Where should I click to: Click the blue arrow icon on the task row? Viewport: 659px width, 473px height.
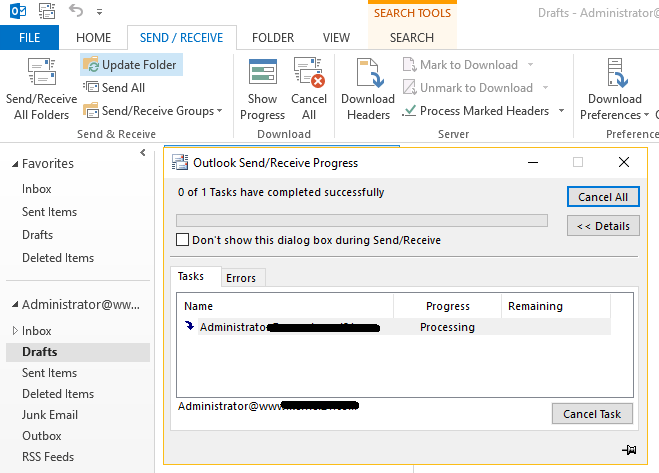coord(189,326)
